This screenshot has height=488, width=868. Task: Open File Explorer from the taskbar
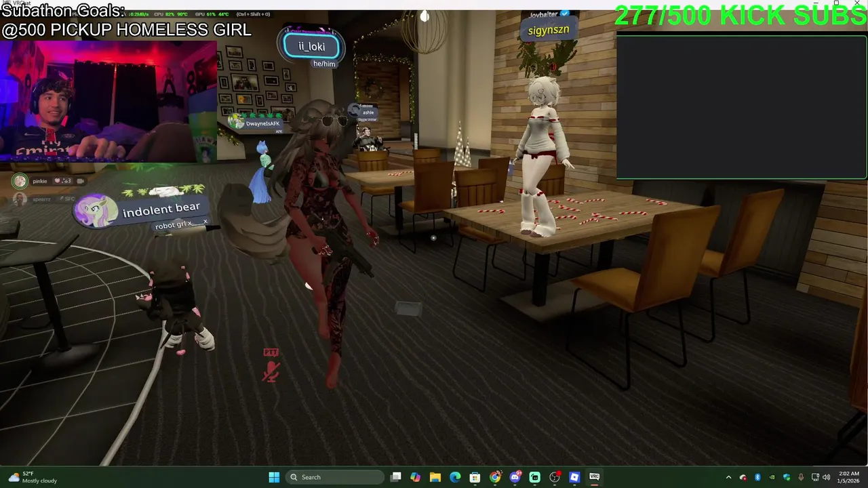435,477
